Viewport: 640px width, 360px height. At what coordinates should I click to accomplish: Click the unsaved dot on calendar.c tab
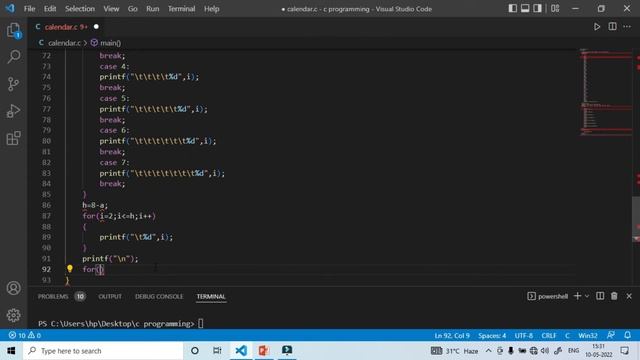(96, 27)
